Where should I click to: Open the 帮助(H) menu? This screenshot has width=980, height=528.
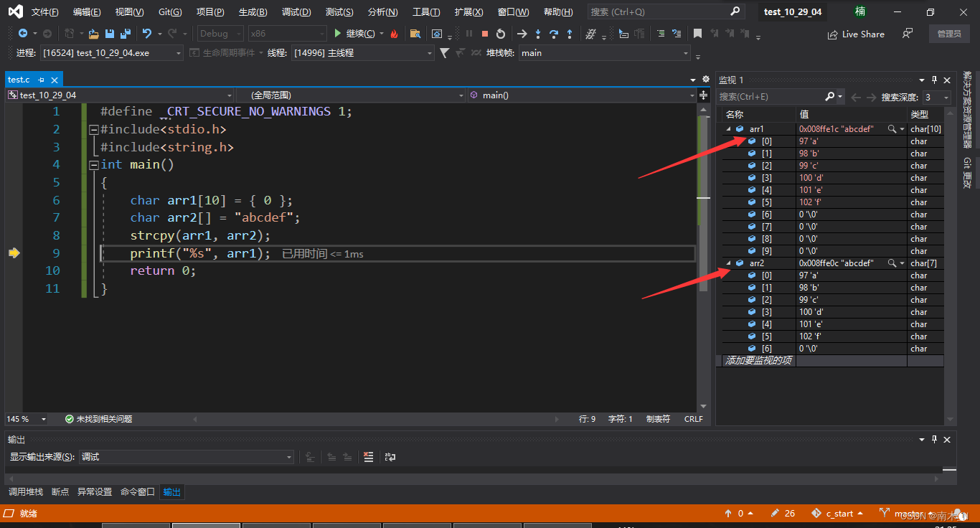558,12
